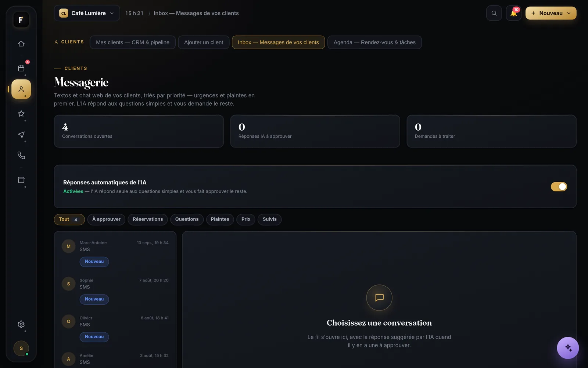588x368 pixels.
Task: Open the calendar icon with red badge
Action: (21, 68)
